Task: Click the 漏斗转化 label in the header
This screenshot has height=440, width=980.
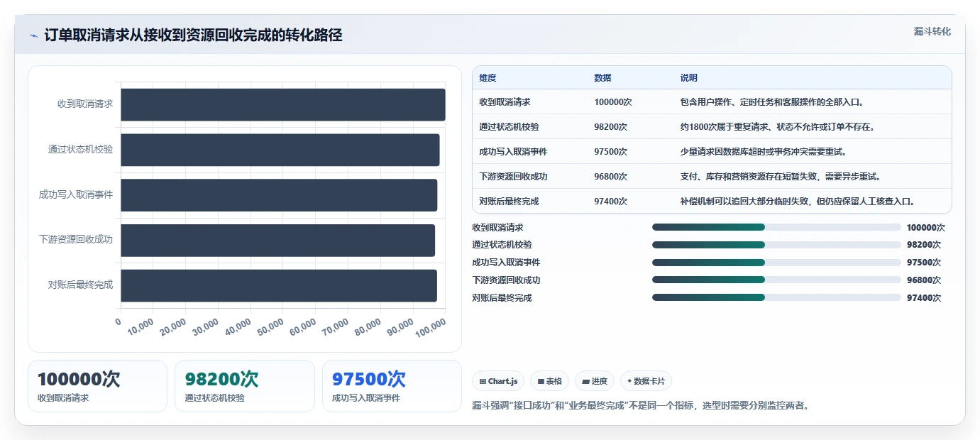Action: coord(932,31)
